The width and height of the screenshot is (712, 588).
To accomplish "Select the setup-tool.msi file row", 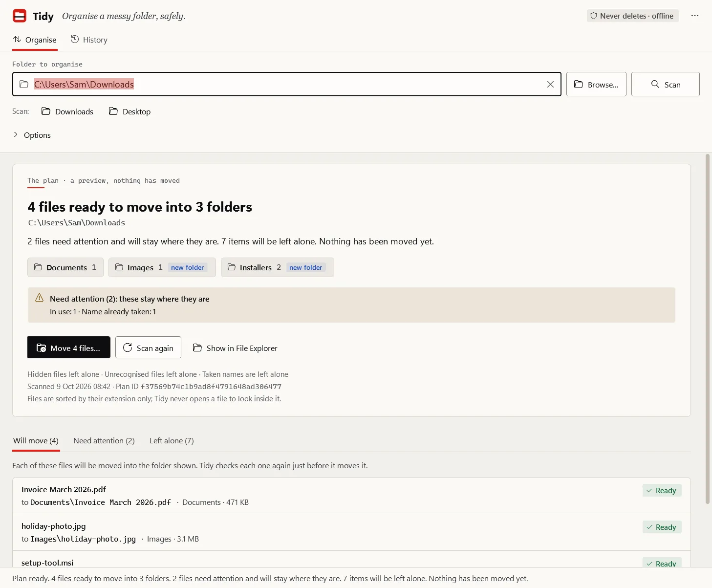I will tap(351, 559).
